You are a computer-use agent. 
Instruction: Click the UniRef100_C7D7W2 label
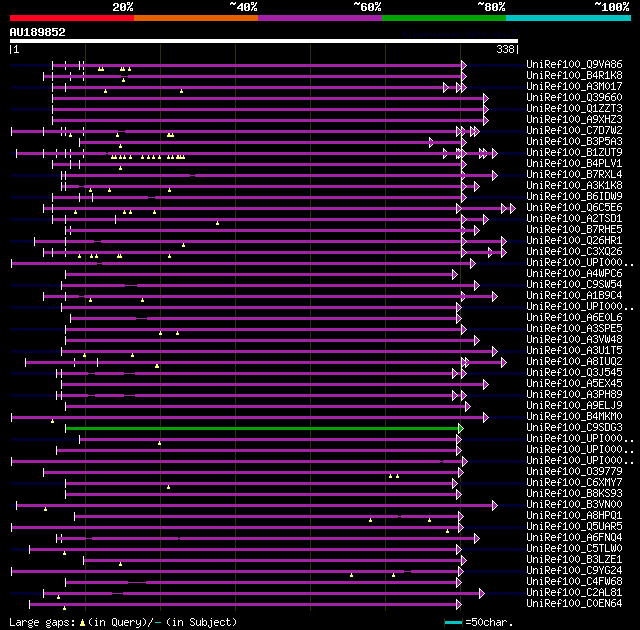point(574,131)
